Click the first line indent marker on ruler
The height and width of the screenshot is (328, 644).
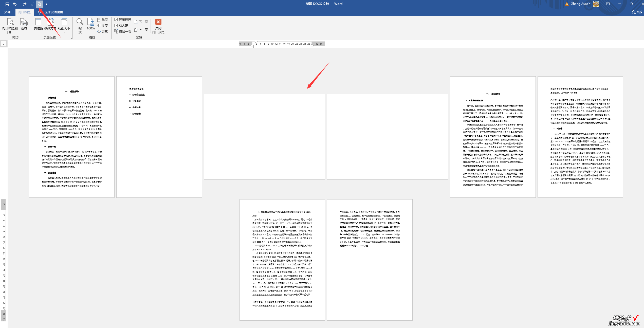(256, 42)
